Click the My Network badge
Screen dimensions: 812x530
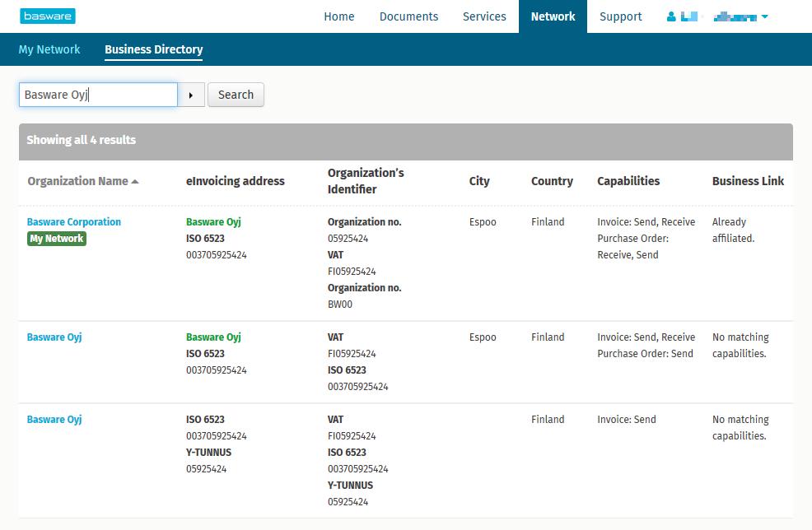coord(57,239)
